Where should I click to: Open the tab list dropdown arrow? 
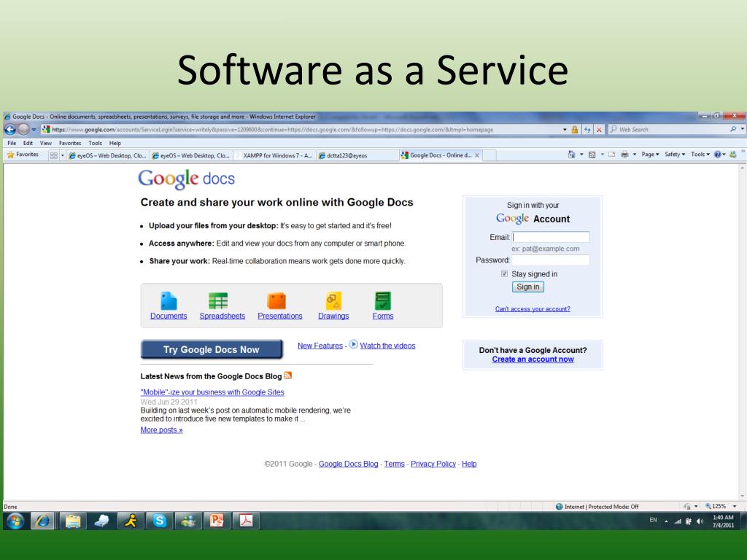(x=63, y=155)
